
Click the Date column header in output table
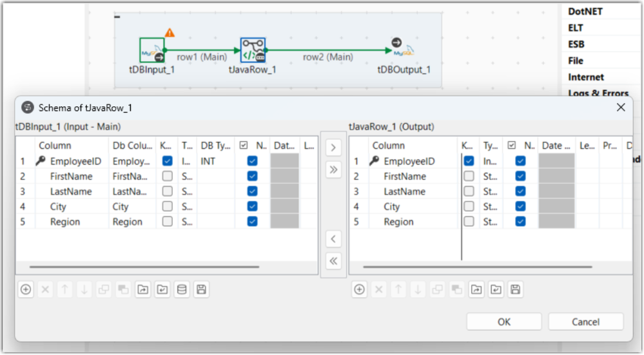point(556,145)
